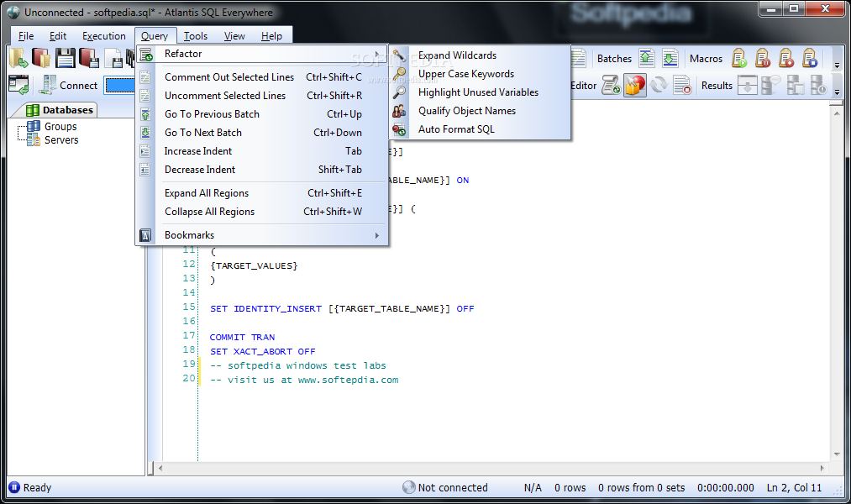
Task: Click the Results pane down-arrow icon
Action: [x=748, y=85]
